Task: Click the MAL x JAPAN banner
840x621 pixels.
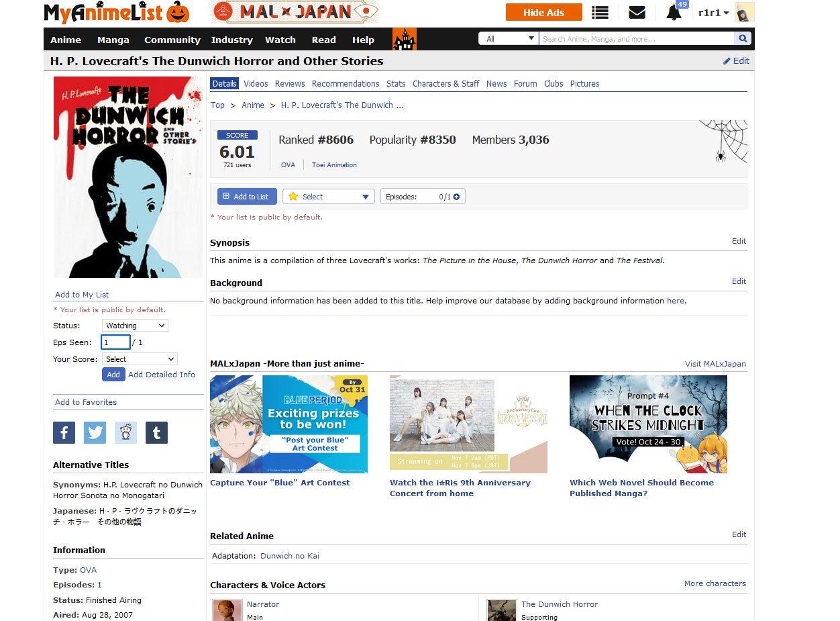Action: coord(295,12)
